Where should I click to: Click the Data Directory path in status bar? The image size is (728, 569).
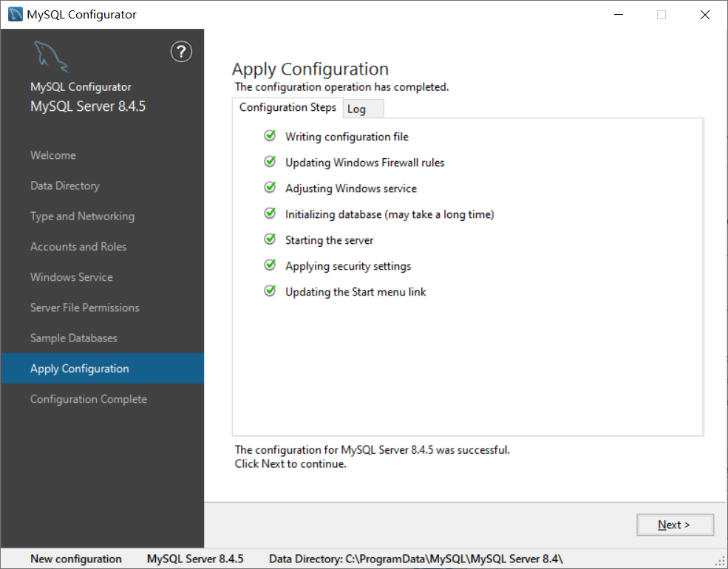click(416, 559)
